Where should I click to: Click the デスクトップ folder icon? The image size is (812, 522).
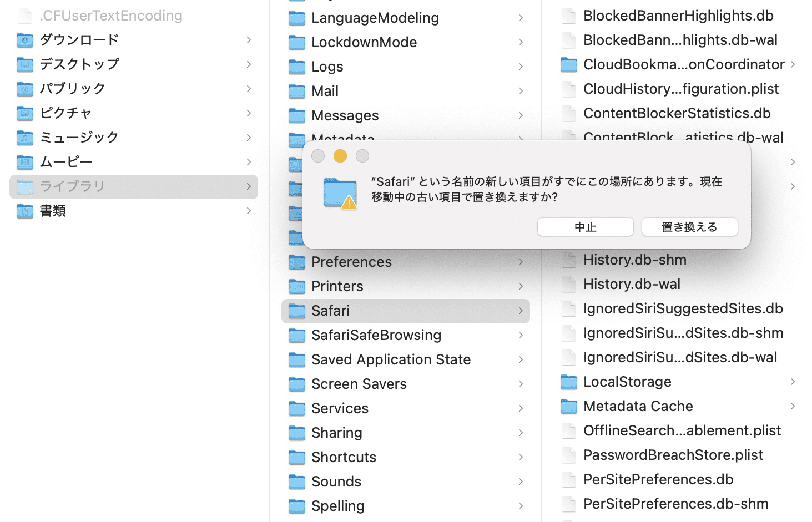point(25,64)
